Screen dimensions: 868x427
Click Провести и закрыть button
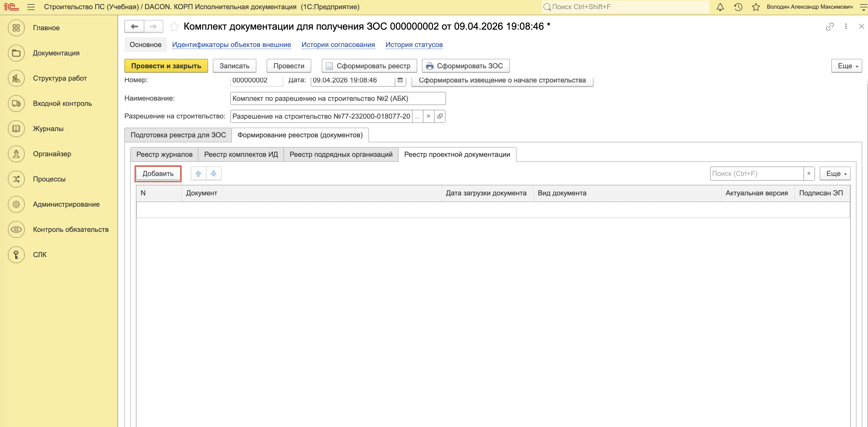[x=166, y=66]
